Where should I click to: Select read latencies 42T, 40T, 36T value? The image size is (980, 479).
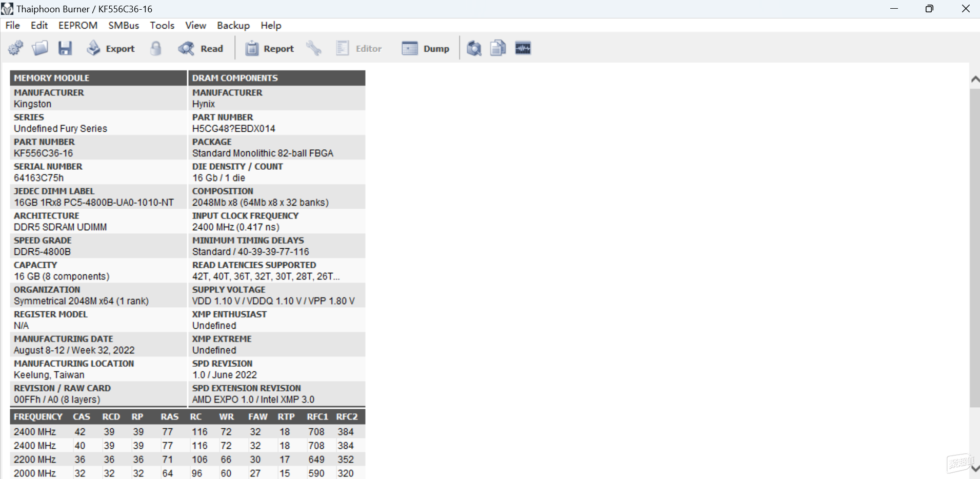click(266, 276)
